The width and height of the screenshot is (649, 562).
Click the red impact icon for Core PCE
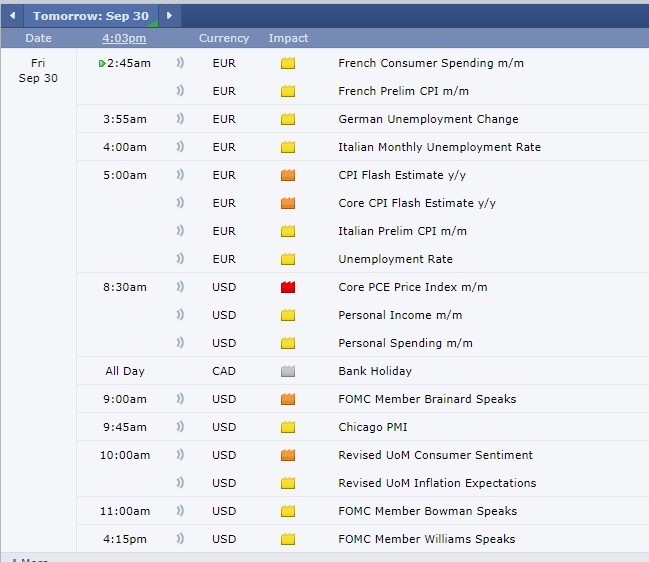288,287
